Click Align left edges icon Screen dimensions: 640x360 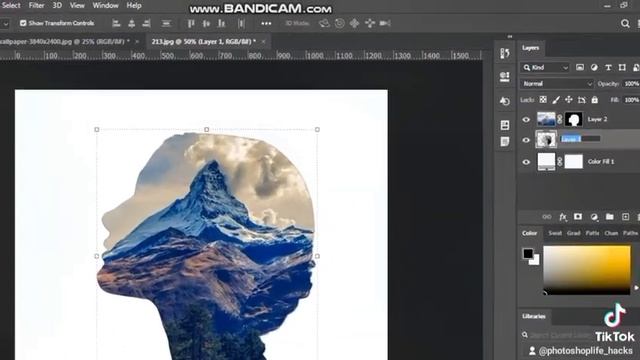coord(116,23)
